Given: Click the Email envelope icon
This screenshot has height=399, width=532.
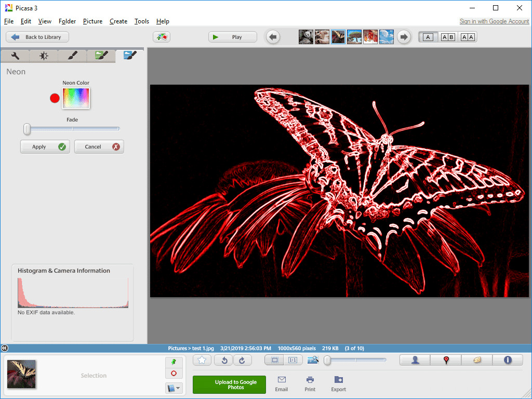Looking at the screenshot, I should (282, 380).
